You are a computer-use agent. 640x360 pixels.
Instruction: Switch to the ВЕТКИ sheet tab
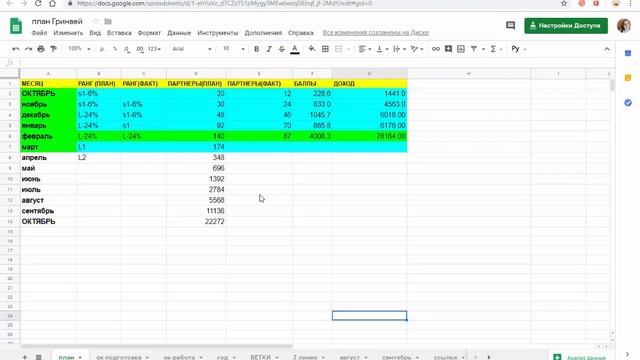click(264, 357)
